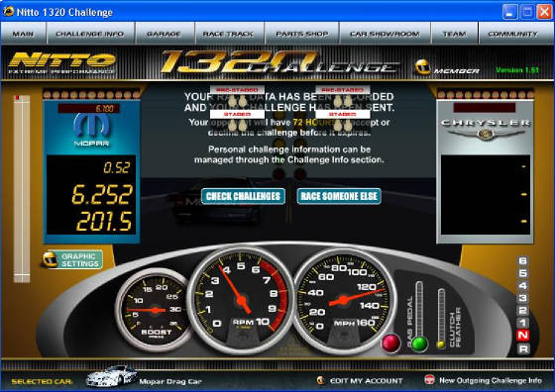This screenshot has width=555, height=392.
Task: Click the Nitto app icon in title bar
Action: 8,11
